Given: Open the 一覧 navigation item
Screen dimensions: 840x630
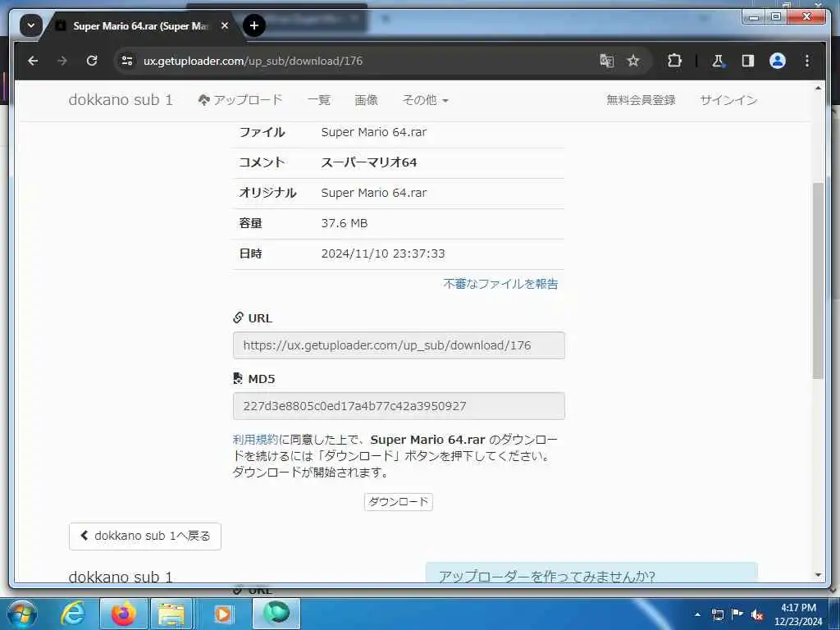Looking at the screenshot, I should pos(319,100).
